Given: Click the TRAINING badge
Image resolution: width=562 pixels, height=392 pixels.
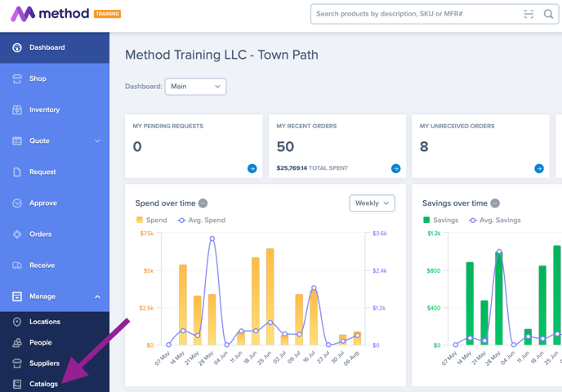Looking at the screenshot, I should [x=107, y=14].
